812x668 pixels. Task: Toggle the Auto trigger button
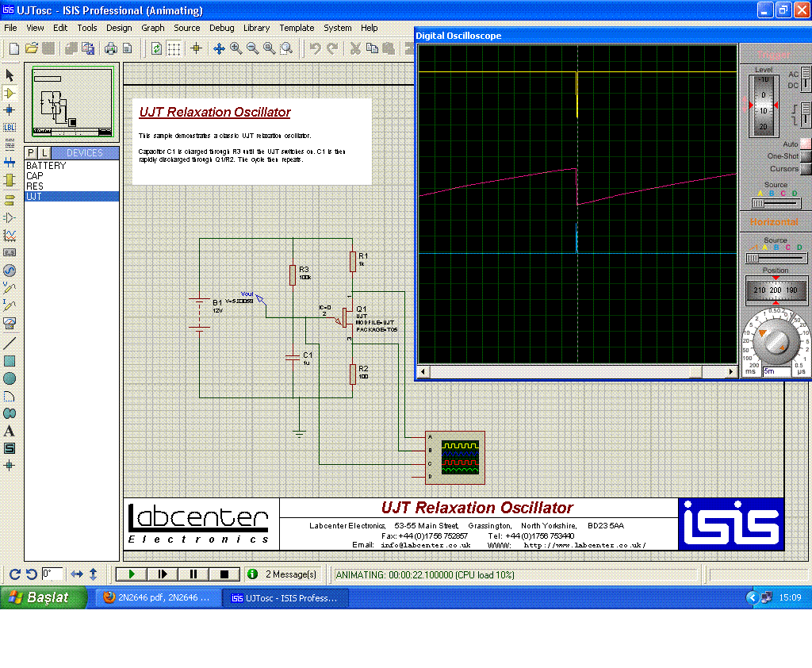[x=806, y=144]
